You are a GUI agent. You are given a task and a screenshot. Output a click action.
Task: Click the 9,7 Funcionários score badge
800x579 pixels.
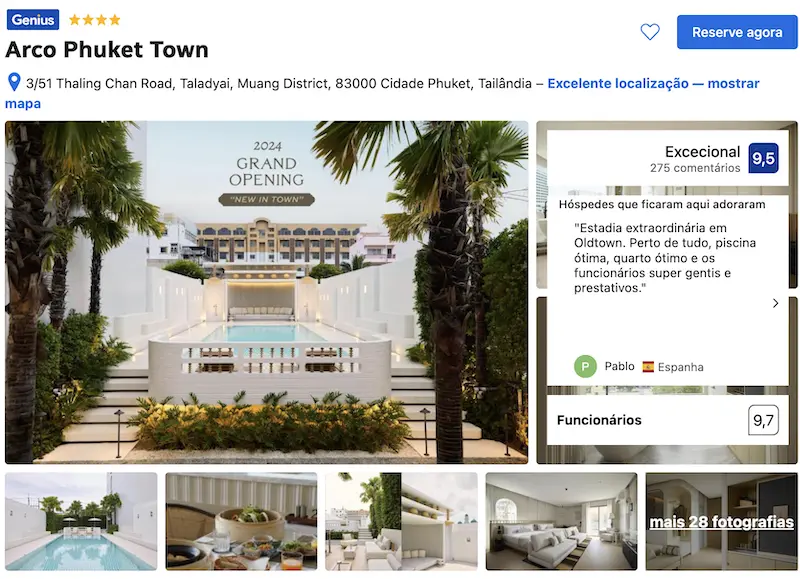pos(763,420)
